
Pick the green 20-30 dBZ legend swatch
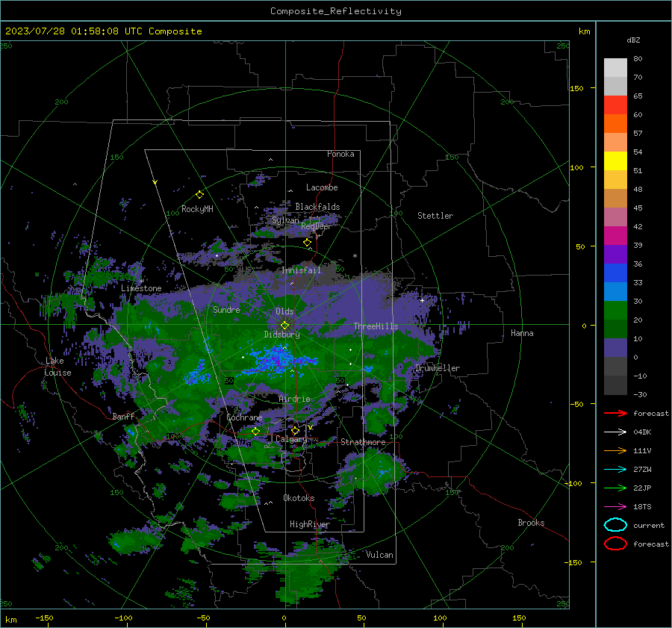coord(615,311)
